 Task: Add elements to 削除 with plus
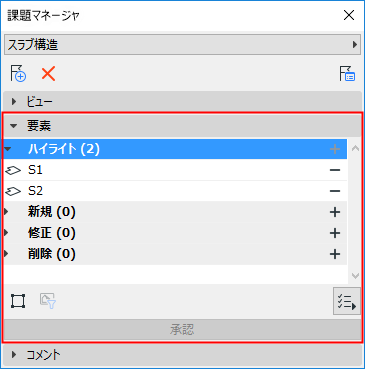tap(335, 254)
